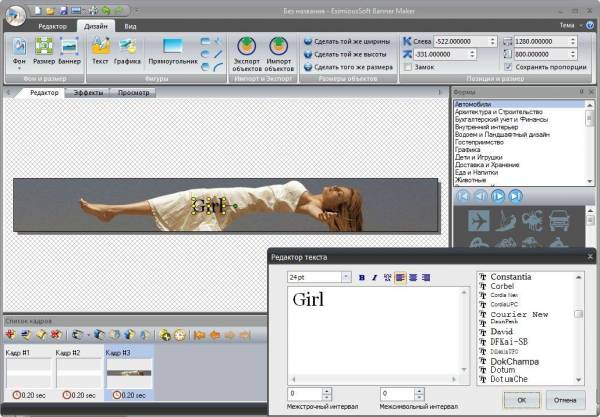The width and height of the screenshot is (600, 417).
Task: Switch to the Эффекты tab
Action: point(90,92)
